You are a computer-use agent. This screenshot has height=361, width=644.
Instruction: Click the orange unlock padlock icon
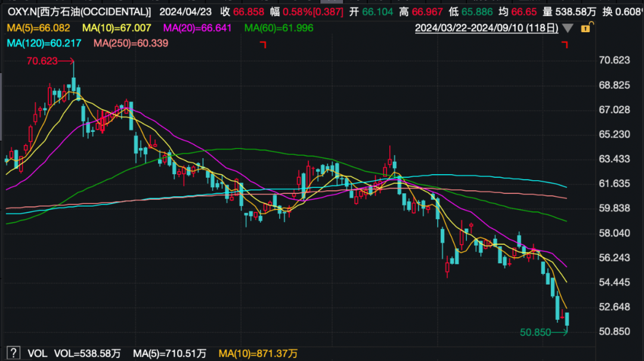(587, 27)
